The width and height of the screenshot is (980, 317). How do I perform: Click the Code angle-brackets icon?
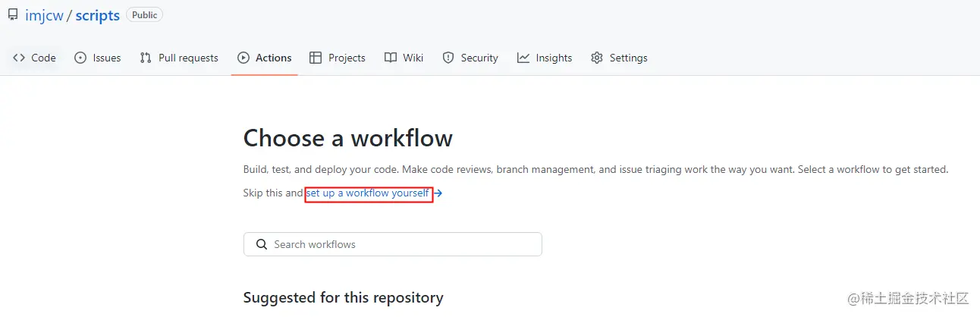click(19, 58)
